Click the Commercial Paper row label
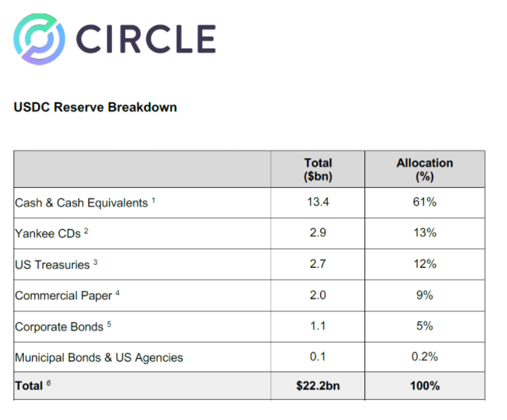 tap(63, 295)
